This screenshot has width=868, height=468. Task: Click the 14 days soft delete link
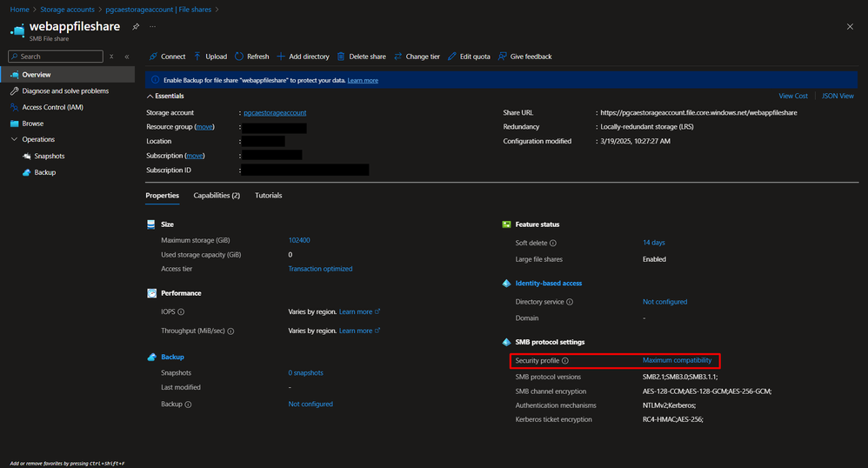(x=654, y=243)
